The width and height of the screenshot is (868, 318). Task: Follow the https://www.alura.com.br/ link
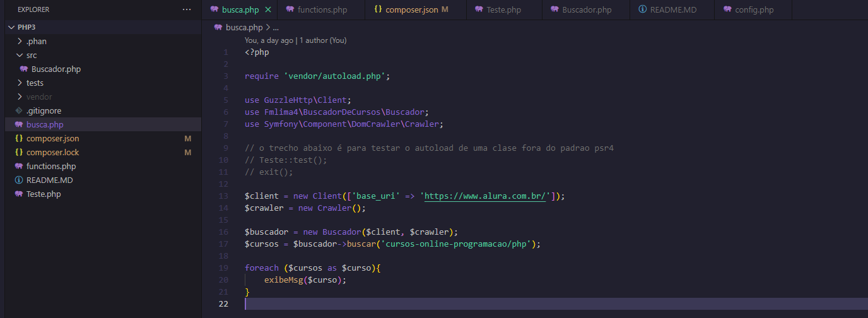click(485, 196)
